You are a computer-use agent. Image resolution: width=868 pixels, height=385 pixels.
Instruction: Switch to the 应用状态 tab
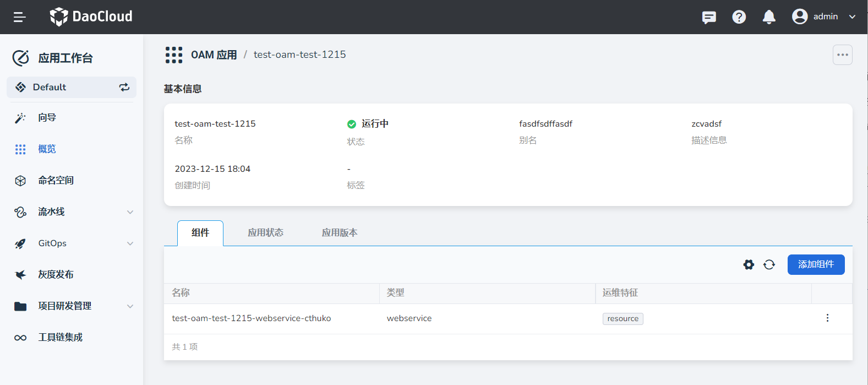(265, 233)
